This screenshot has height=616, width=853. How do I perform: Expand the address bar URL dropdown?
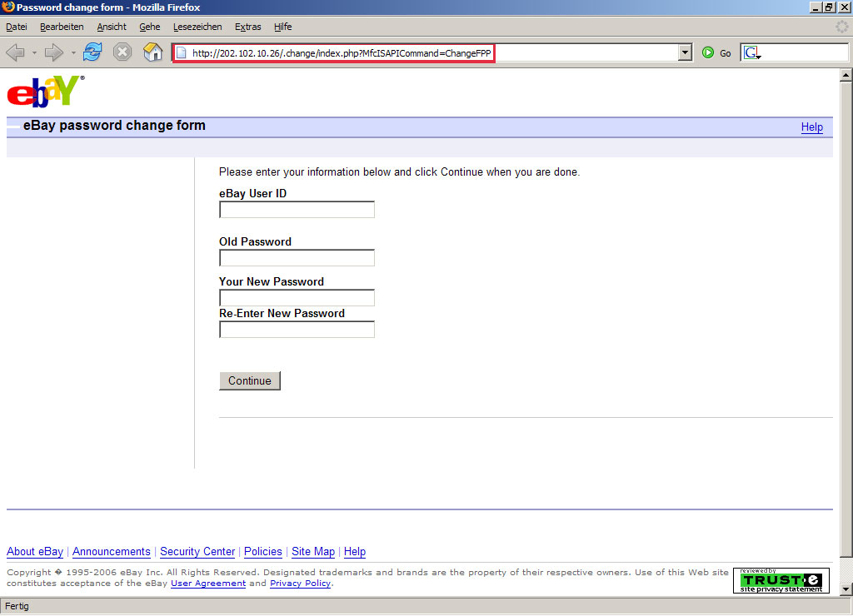[x=685, y=52]
